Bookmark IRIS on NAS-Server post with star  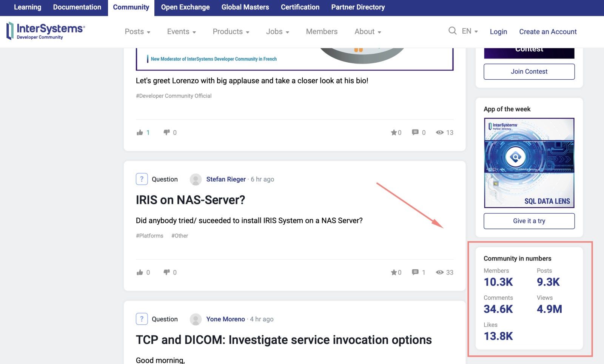[x=394, y=273]
